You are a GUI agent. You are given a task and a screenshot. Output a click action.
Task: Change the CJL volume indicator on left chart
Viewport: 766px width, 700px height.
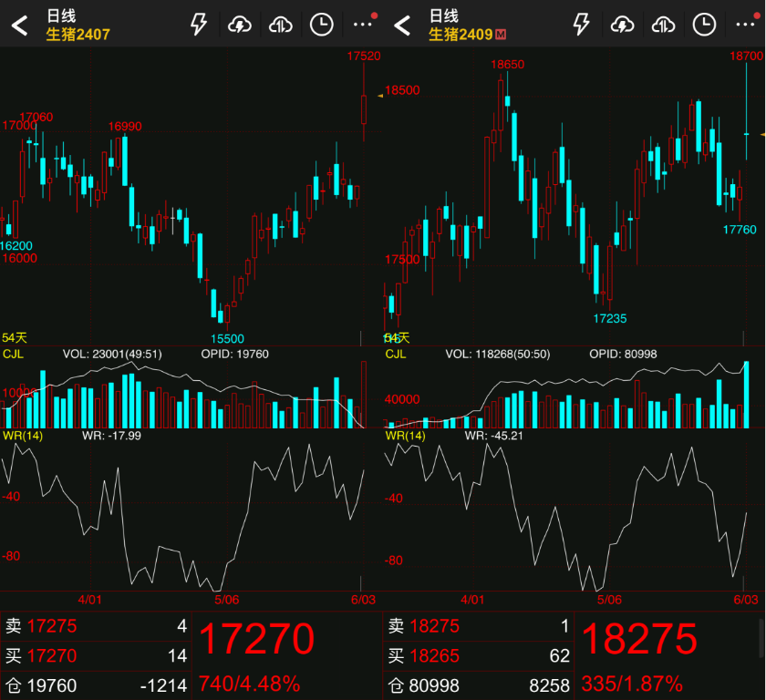click(x=14, y=354)
